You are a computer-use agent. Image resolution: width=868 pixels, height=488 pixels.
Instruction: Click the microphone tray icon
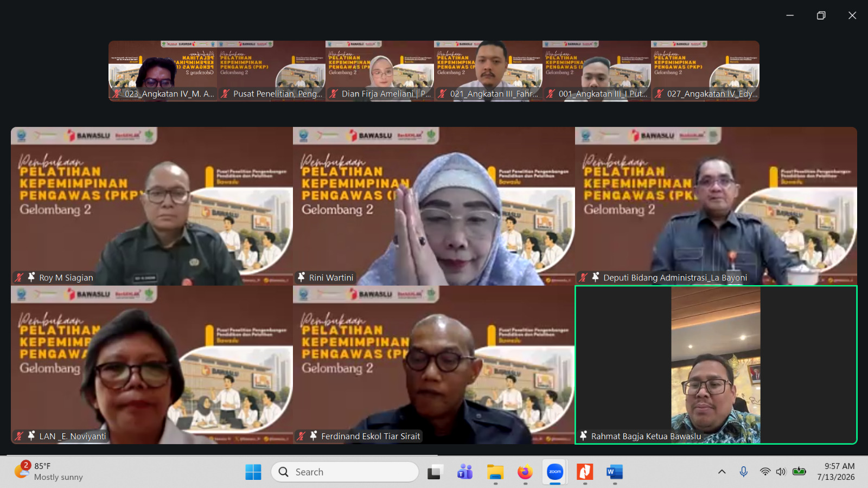click(x=743, y=472)
